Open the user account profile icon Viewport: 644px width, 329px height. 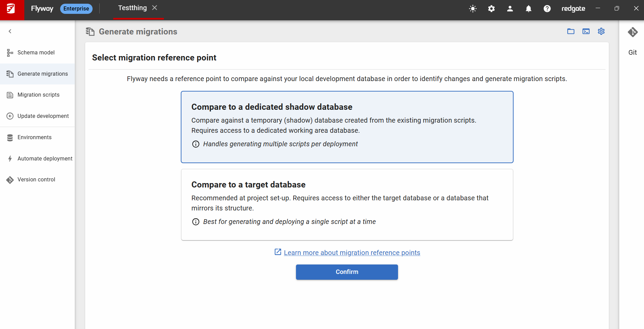[510, 9]
